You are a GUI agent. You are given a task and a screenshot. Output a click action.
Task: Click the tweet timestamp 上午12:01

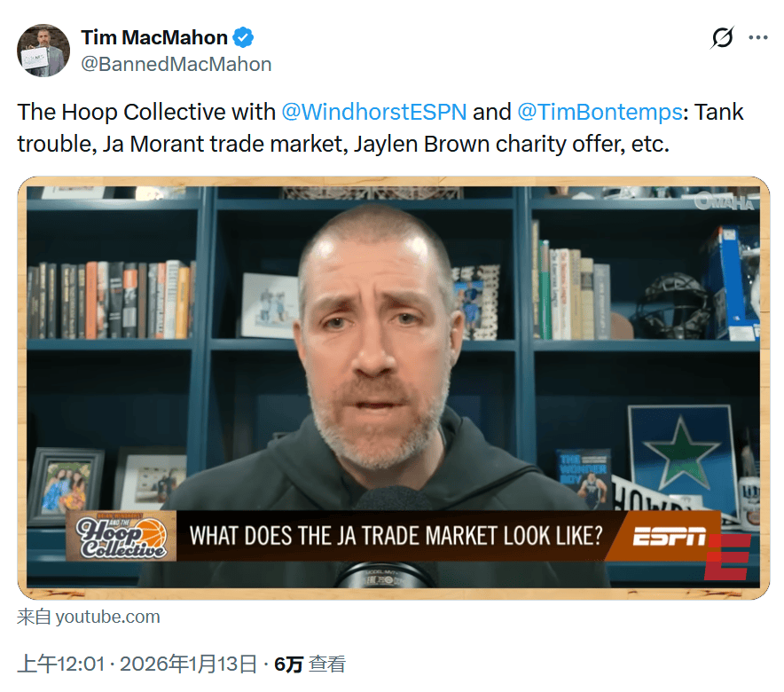[x=61, y=664]
